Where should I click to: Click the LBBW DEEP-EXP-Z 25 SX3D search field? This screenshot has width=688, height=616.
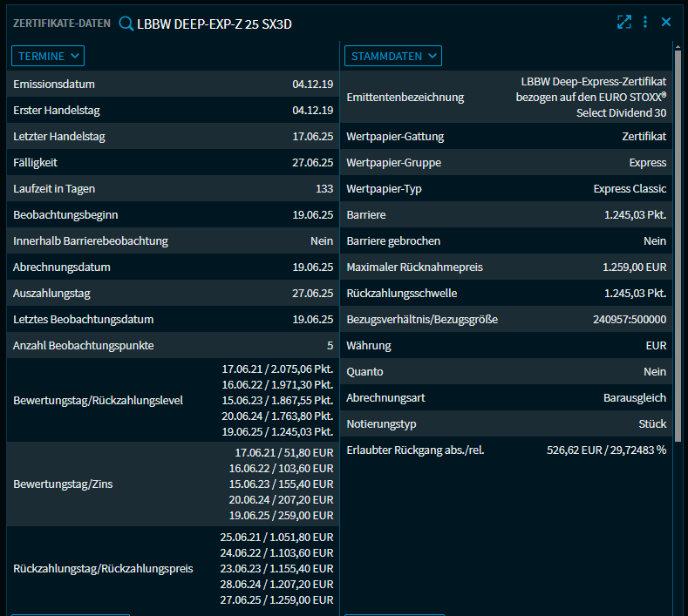[x=215, y=24]
